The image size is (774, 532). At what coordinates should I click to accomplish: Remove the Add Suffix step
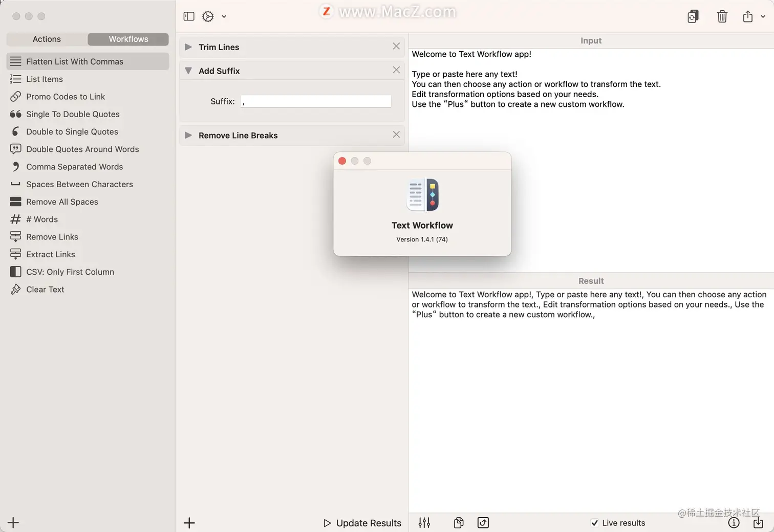pos(396,70)
